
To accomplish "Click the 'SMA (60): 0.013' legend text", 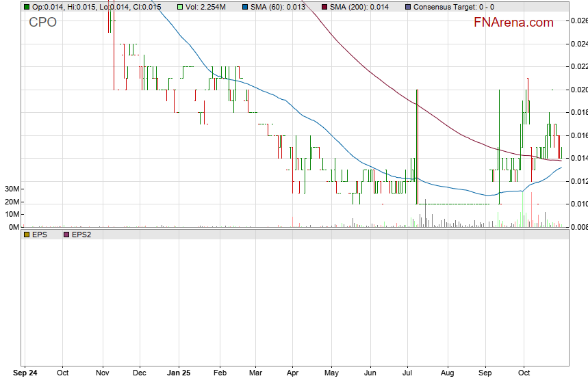I will coord(278,7).
